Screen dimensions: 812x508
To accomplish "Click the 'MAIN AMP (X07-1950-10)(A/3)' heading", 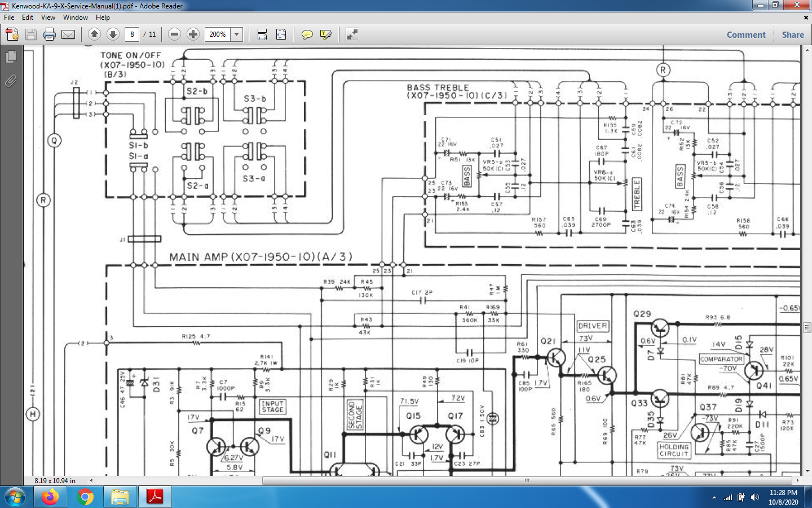I will 261,257.
